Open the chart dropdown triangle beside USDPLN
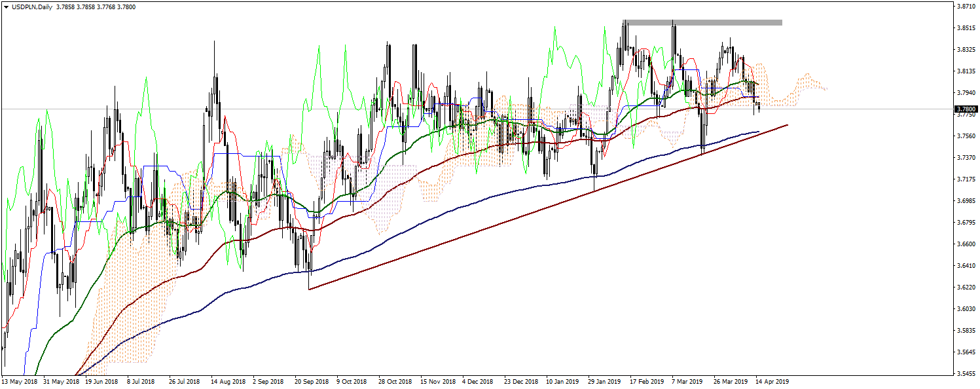Viewport: 980px width, 389px height. [6, 7]
